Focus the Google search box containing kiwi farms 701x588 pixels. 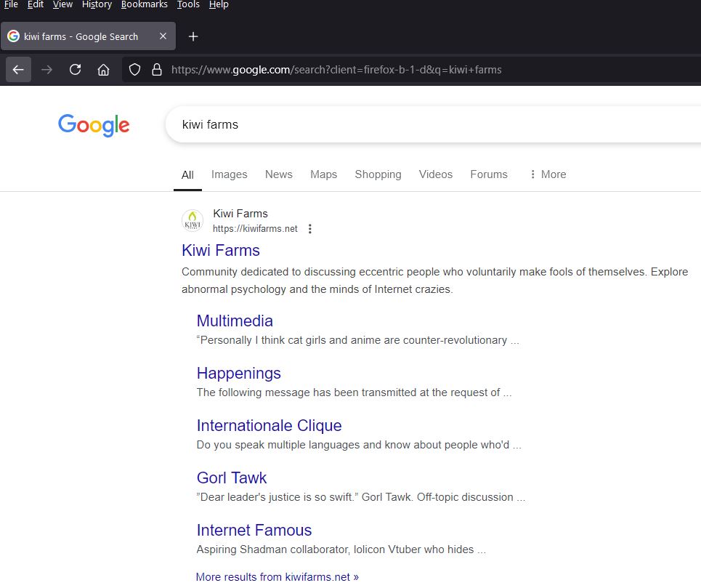(433, 125)
